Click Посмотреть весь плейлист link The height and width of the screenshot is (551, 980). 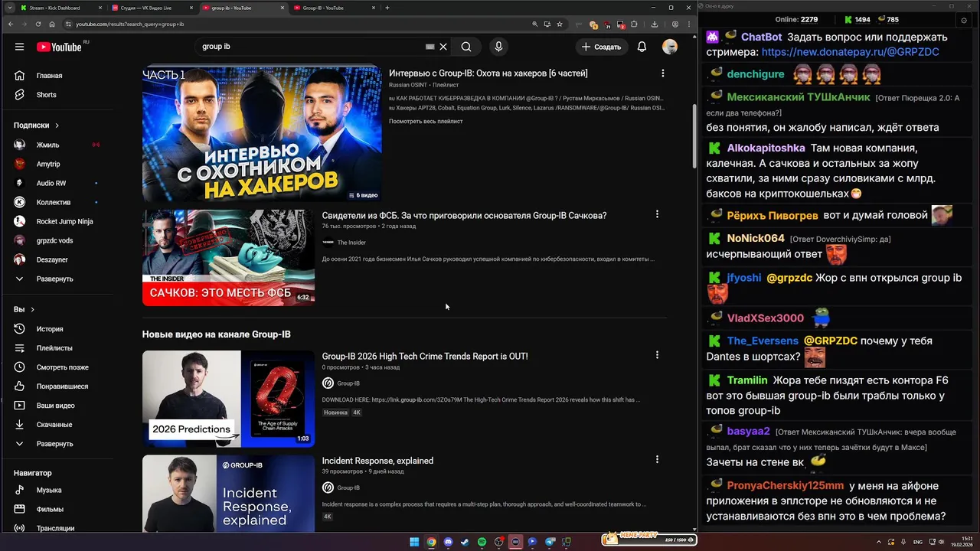(x=426, y=122)
